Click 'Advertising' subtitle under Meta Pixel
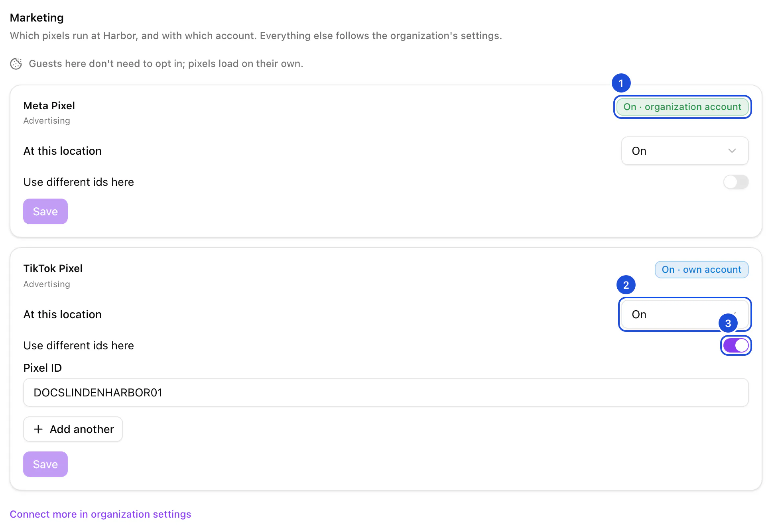Viewport: 772px width, 532px height. point(47,120)
